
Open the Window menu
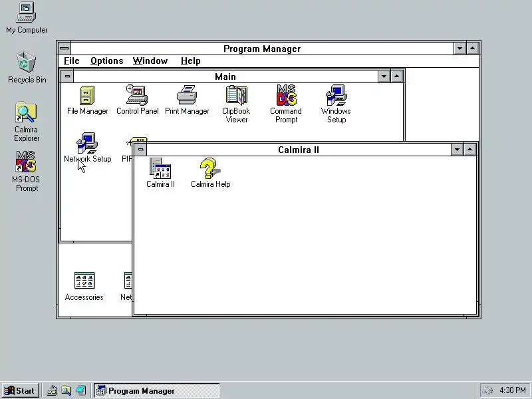click(x=150, y=61)
